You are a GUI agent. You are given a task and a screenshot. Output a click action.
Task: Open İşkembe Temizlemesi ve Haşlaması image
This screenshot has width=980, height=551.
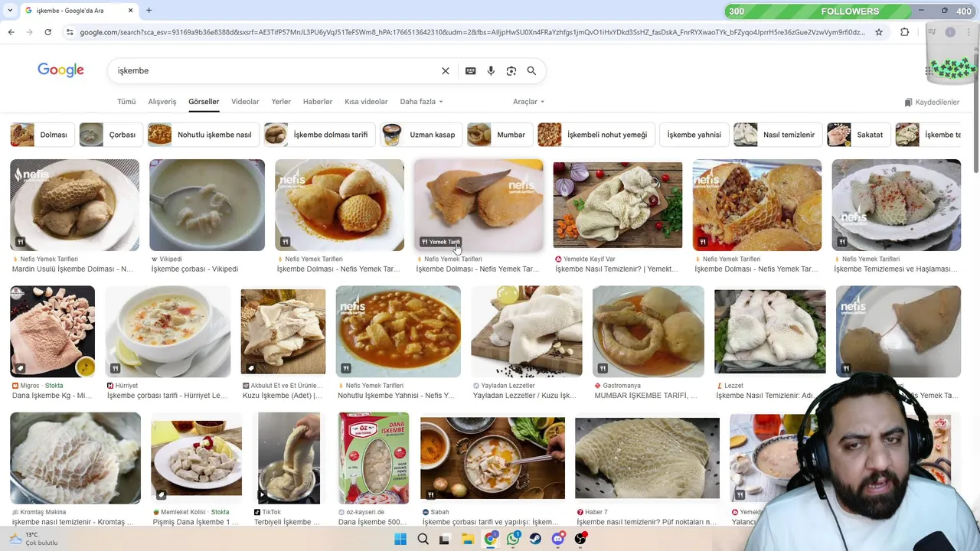(x=896, y=205)
